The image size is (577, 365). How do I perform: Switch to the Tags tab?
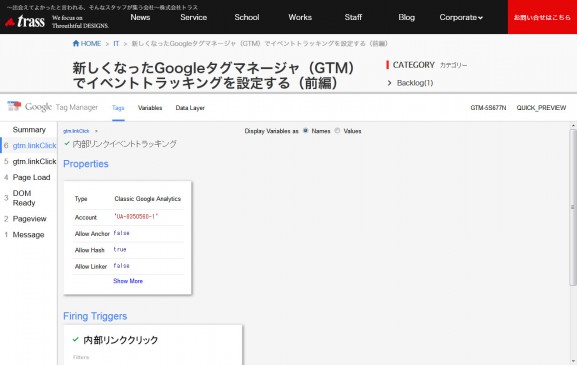pos(118,108)
